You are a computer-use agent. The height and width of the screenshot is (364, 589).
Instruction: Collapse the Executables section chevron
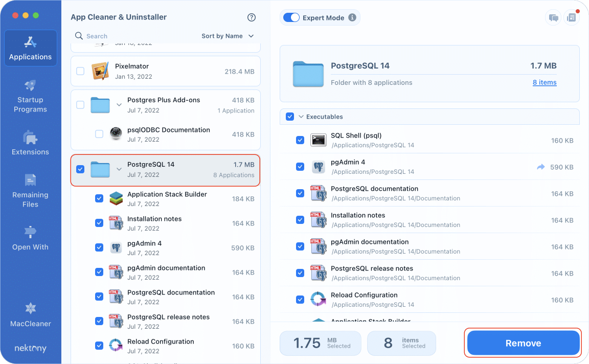[301, 117]
